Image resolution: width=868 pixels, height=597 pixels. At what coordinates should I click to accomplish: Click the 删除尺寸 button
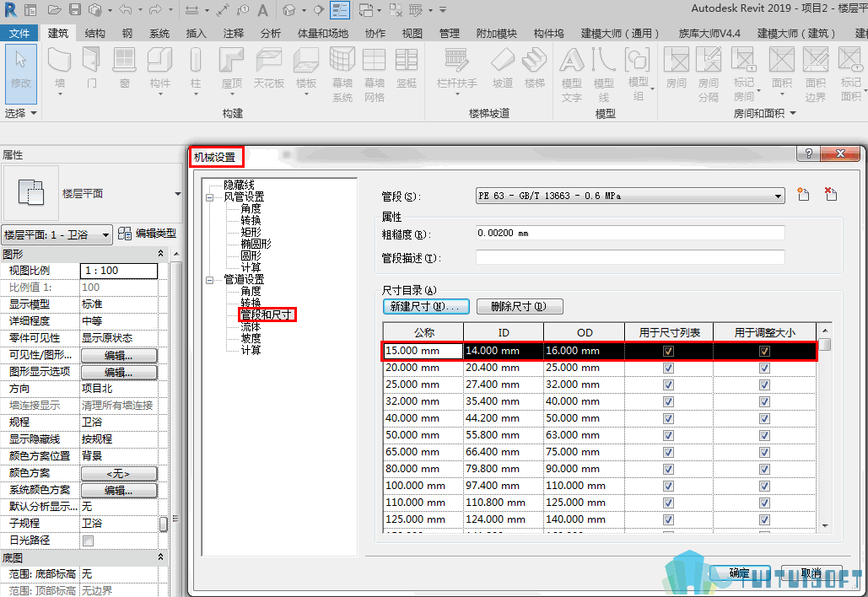tap(520, 307)
